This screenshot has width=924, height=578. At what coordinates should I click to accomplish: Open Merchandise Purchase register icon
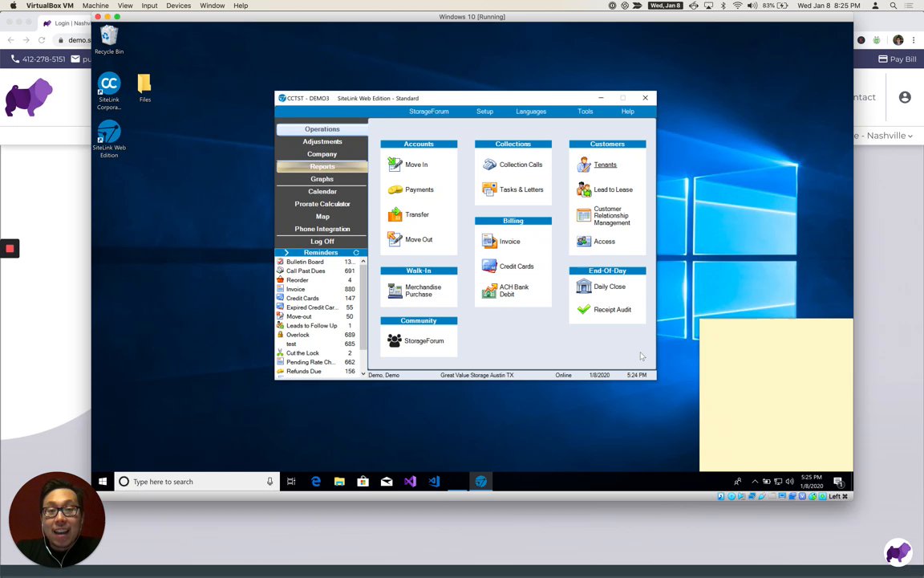tap(395, 290)
